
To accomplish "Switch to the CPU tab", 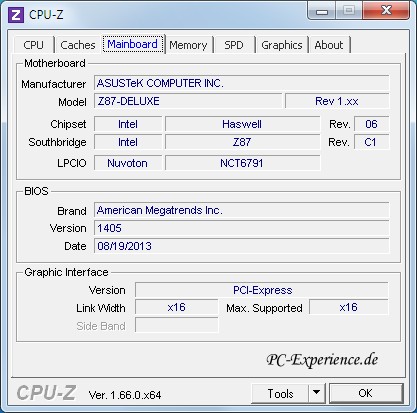I will 33,45.
